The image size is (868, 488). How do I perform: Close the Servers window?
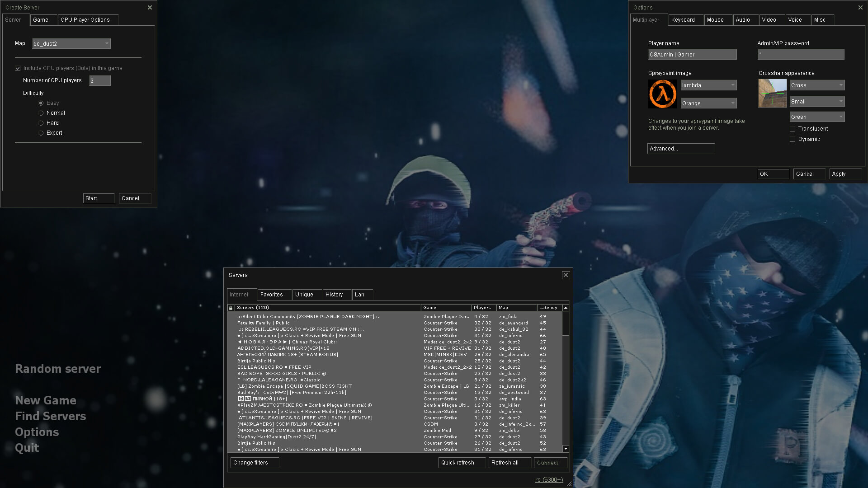tap(565, 275)
